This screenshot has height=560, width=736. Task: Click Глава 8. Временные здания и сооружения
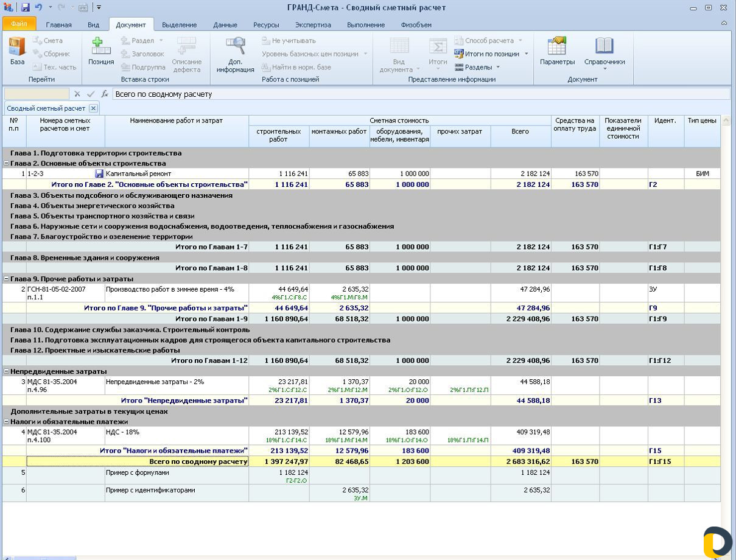coord(85,258)
